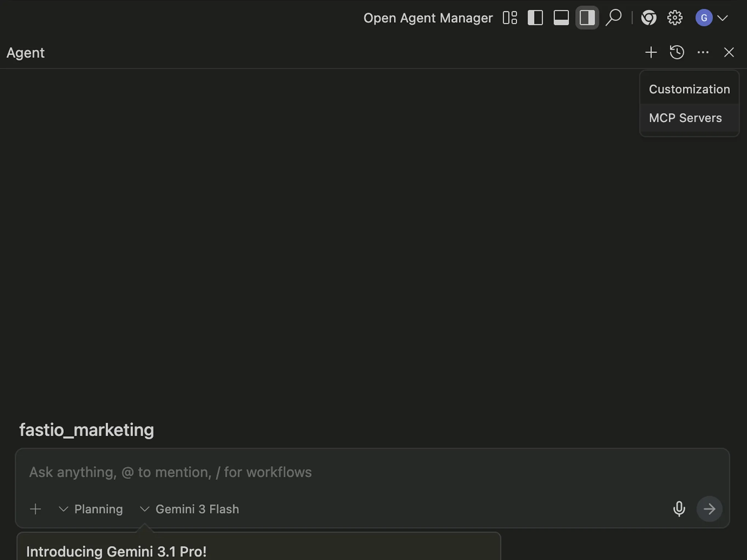Toggle the bottom panel visibility
The image size is (747, 560).
561,17
